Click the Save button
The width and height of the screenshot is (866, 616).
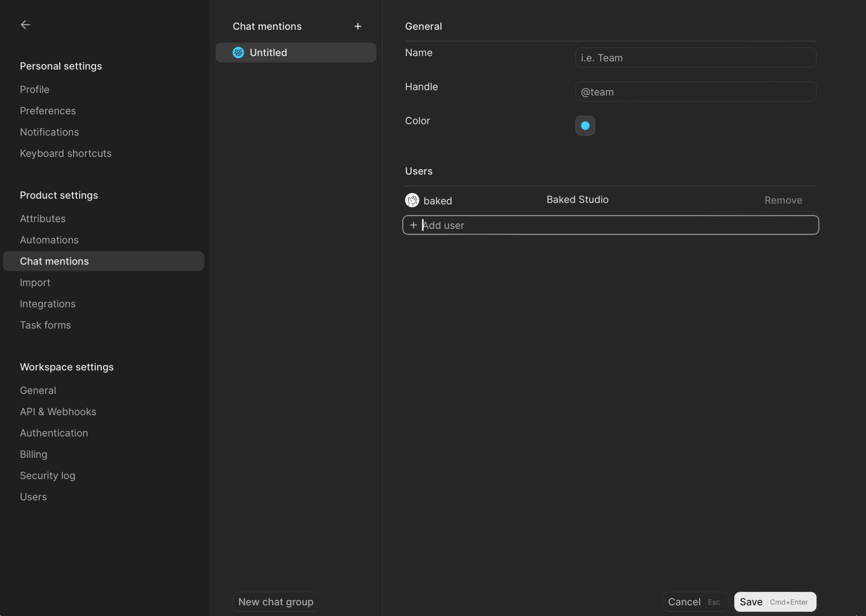[775, 602]
